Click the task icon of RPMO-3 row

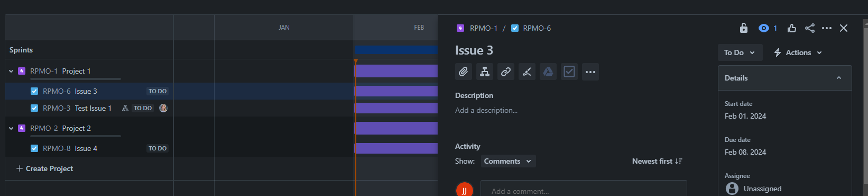34,108
